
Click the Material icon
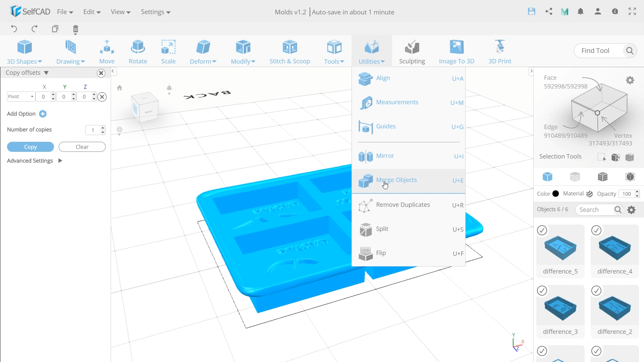click(590, 194)
